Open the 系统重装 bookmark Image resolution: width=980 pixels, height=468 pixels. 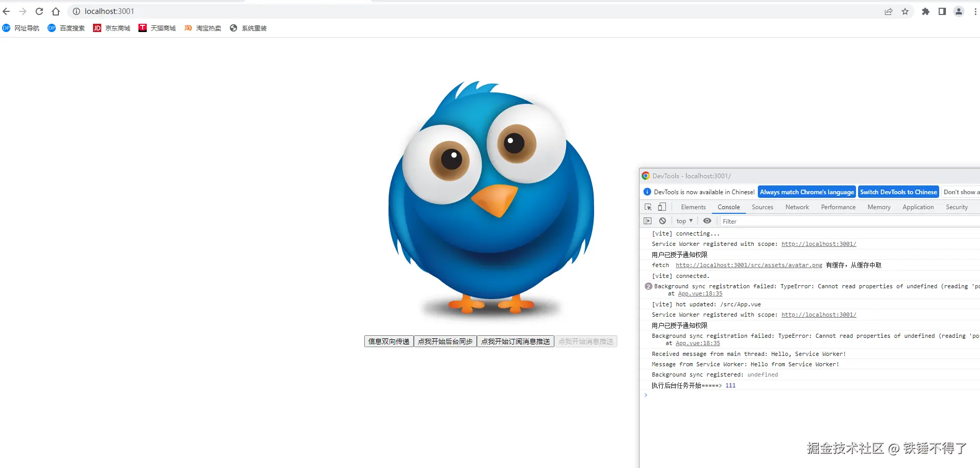248,28
